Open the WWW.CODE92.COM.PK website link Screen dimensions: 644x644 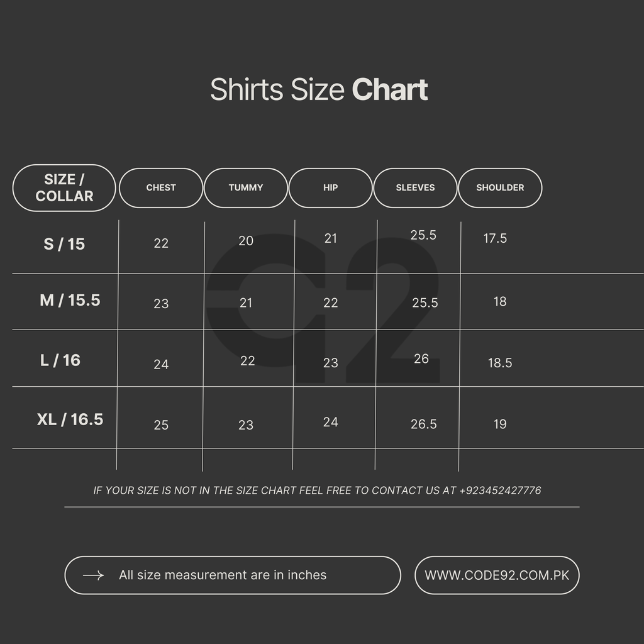point(497,575)
